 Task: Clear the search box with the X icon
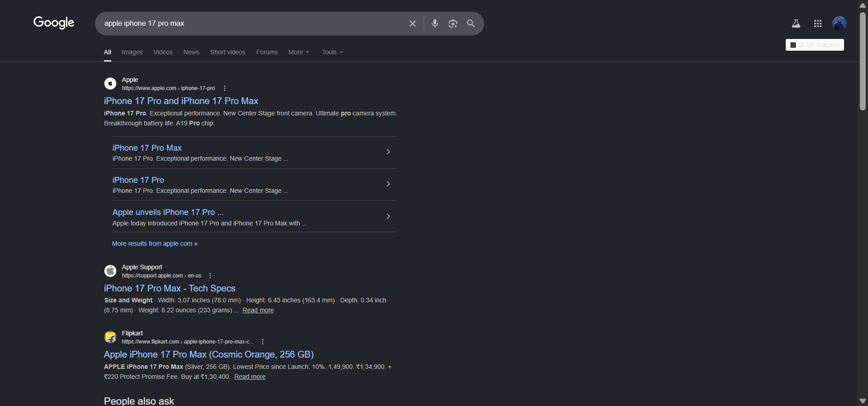click(412, 24)
